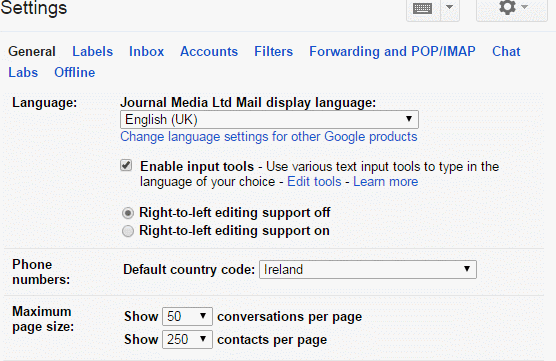Open the Offline settings tab

pos(74,72)
